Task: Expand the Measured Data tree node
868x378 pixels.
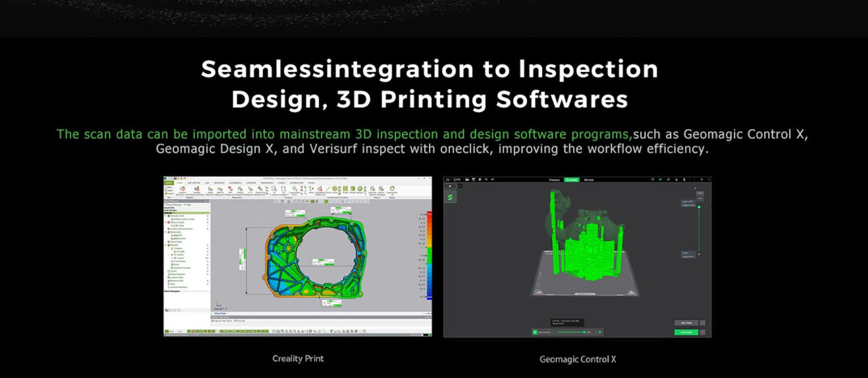Action: pos(166,221)
